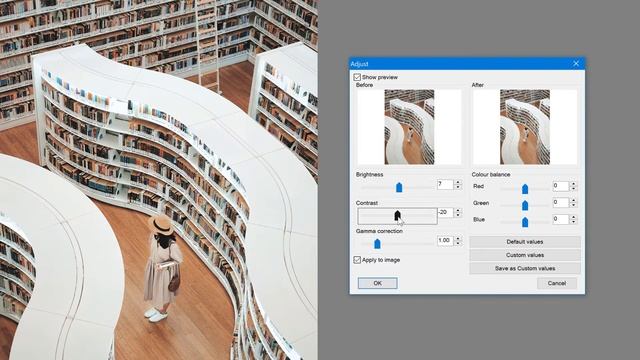
Task: Click the Gamma correction value field
Action: pos(445,240)
